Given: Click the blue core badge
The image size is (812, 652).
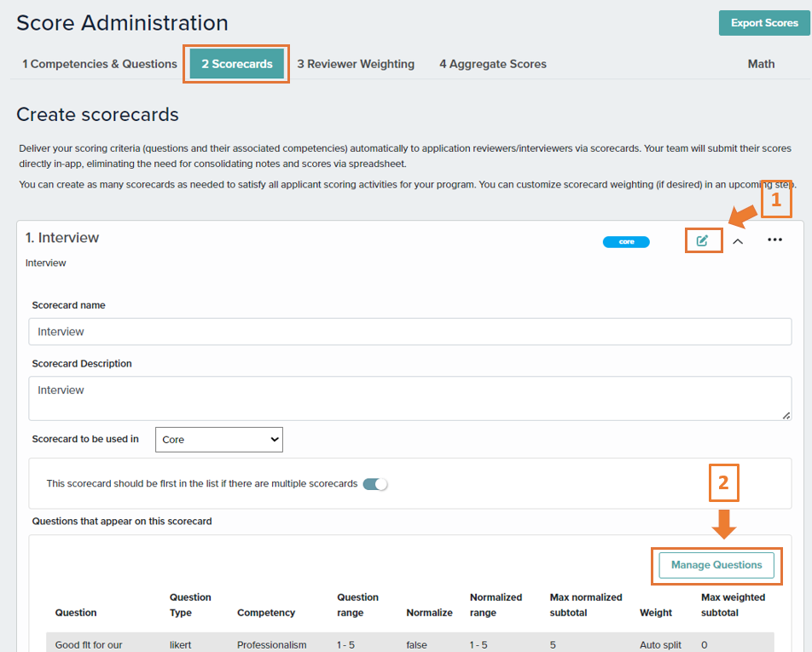Looking at the screenshot, I should (626, 242).
